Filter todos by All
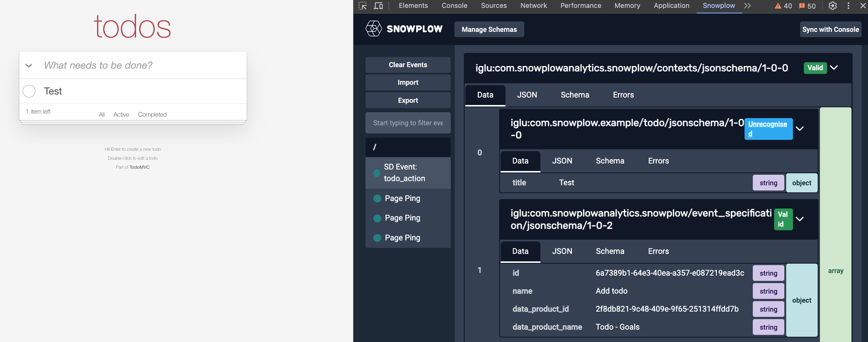This screenshot has height=342, width=868. 102,114
